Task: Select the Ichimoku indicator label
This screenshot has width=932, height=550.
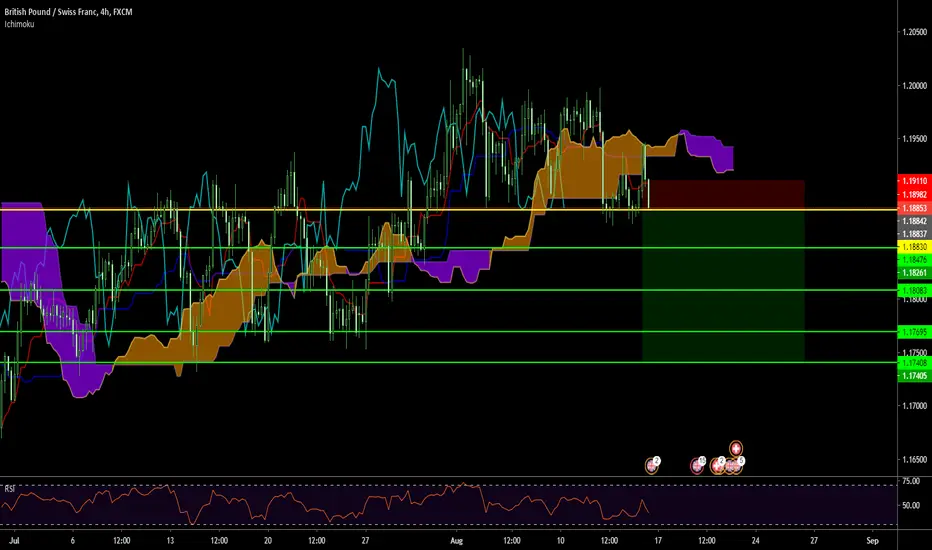Action: [x=19, y=24]
